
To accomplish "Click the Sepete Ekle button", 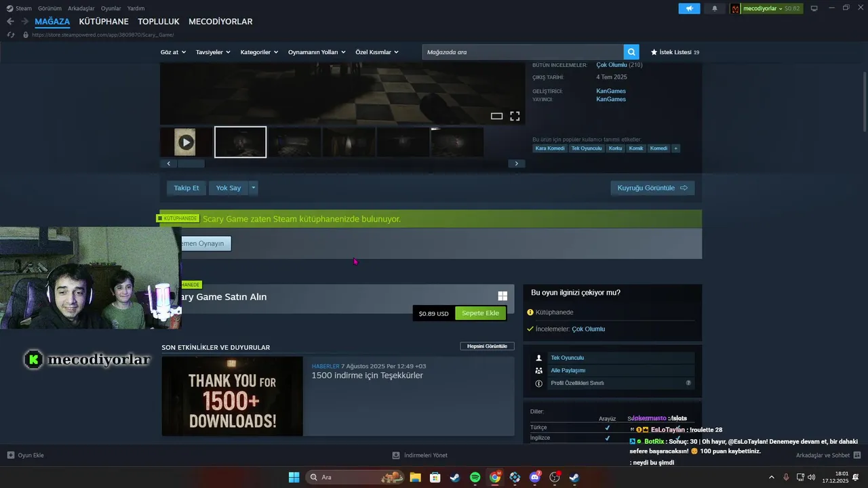I will (480, 313).
